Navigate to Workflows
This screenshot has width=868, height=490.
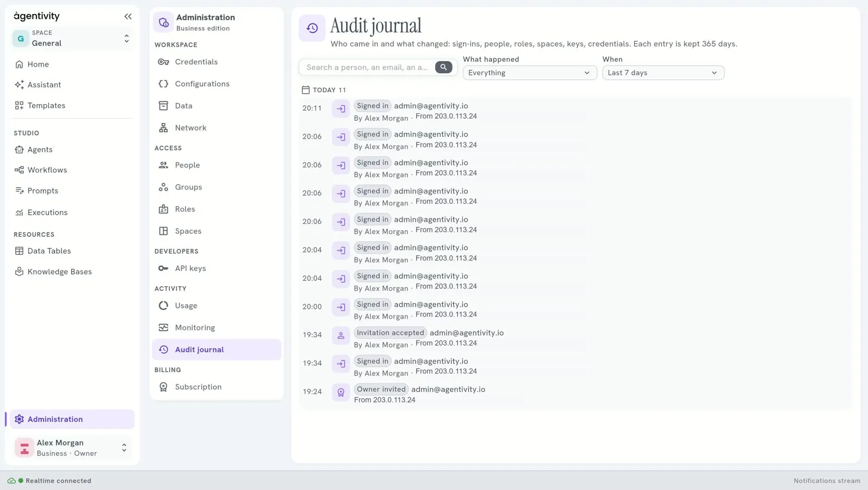coord(72,170)
